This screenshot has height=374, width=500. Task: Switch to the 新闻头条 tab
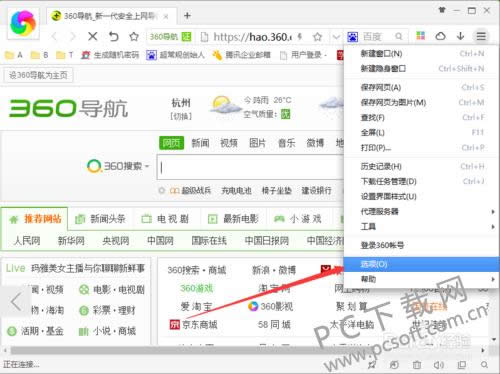tap(101, 219)
